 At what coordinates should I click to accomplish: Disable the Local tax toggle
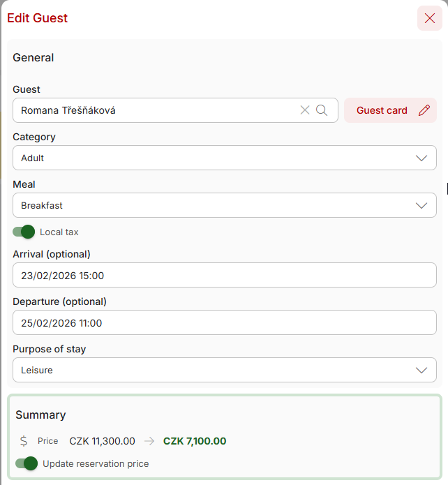pyautogui.click(x=24, y=232)
